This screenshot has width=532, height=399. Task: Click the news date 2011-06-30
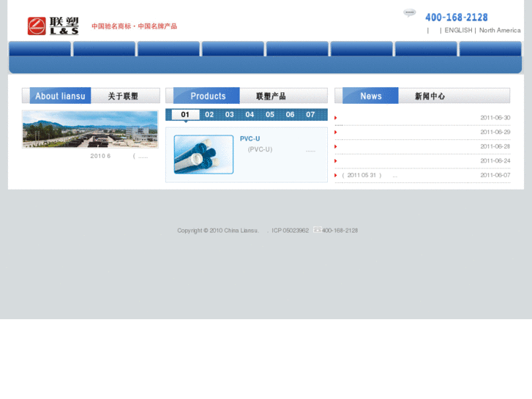click(495, 118)
